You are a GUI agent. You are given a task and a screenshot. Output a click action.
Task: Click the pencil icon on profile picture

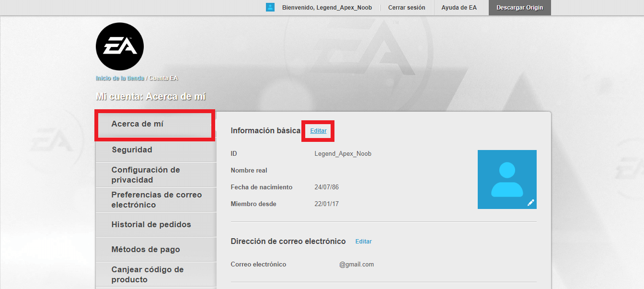[530, 203]
